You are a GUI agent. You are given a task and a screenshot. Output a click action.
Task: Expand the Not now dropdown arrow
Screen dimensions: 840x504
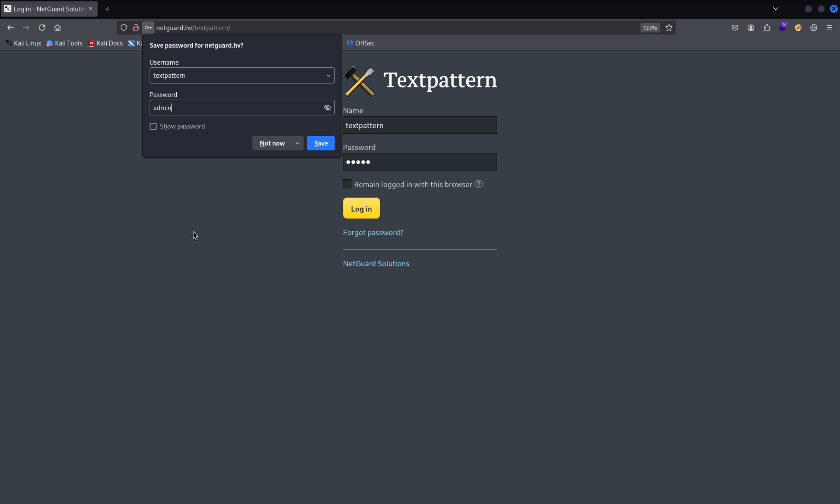[x=297, y=143]
